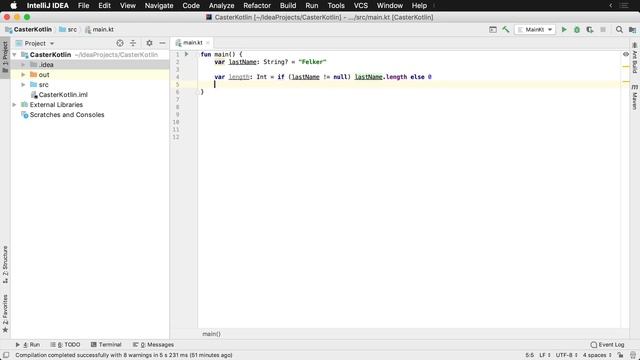640x360 pixels.
Task: Expand the out folder
Action: (x=23, y=75)
